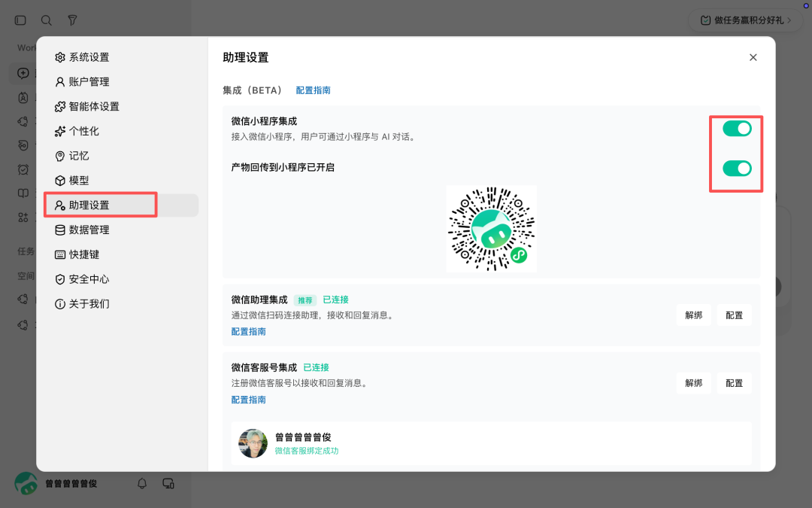Toggle 产物回传到小程序 switch
Viewport: 812px width, 508px height.
click(x=737, y=169)
